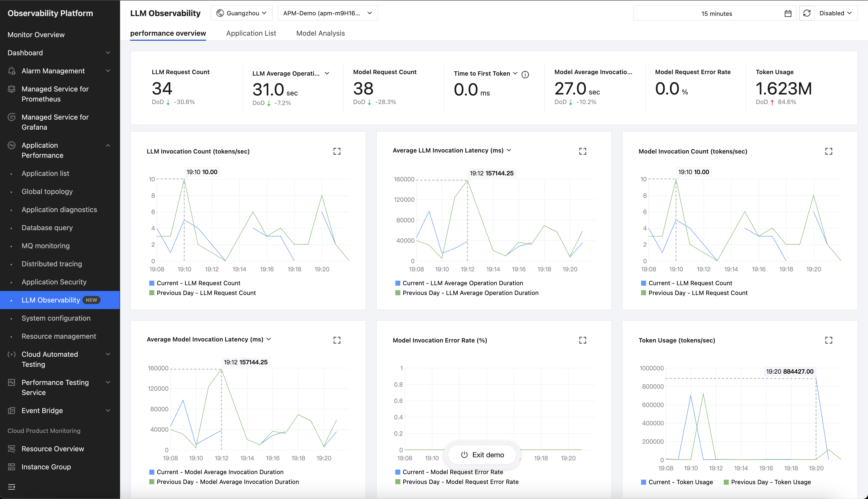868x499 pixels.
Task: Enlarge the Model Invocation Error Rate chart
Action: pos(583,340)
